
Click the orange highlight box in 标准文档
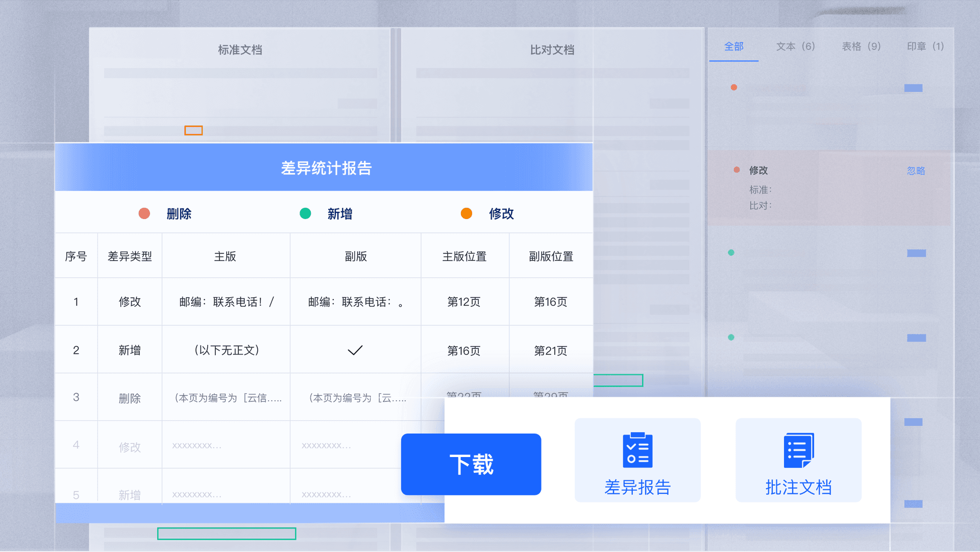point(193,131)
